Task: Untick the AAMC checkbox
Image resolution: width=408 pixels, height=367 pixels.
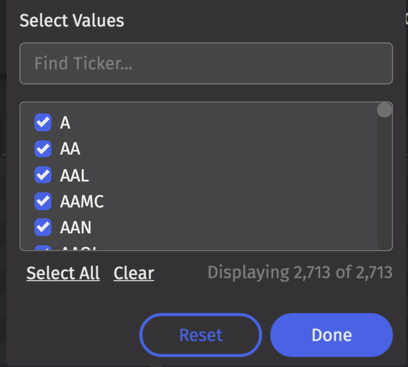Action: coord(43,201)
